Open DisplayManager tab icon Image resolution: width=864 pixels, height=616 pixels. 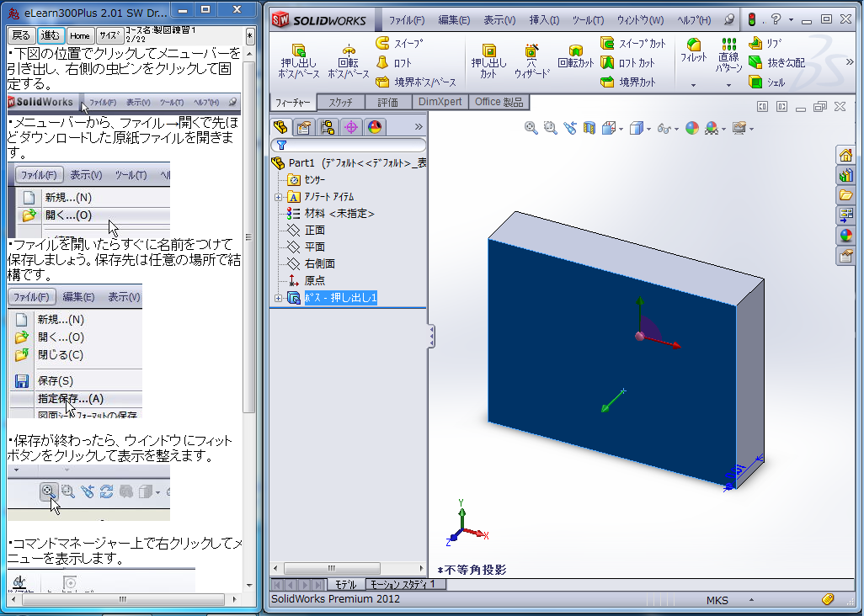point(375,127)
